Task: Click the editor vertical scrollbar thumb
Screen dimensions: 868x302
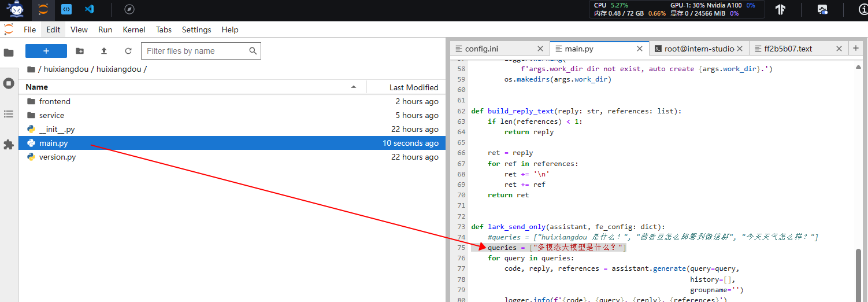Action: 858,275
